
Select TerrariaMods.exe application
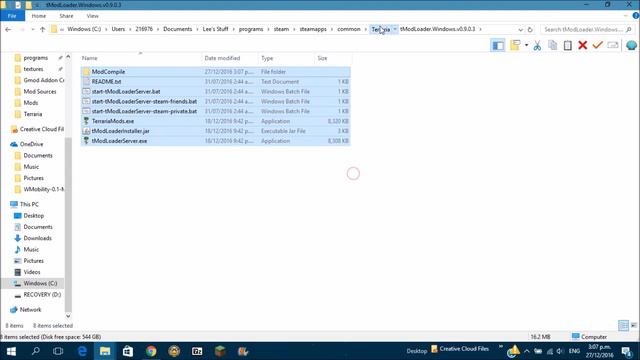pos(216,121)
